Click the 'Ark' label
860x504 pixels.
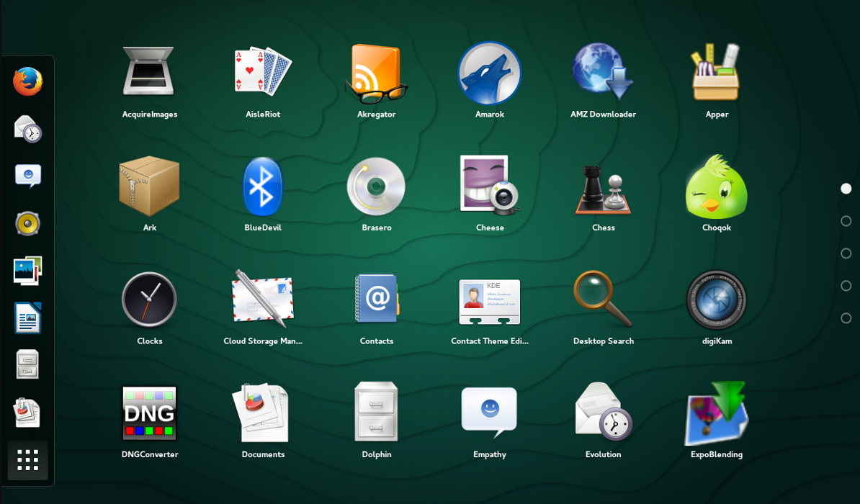pos(150,228)
